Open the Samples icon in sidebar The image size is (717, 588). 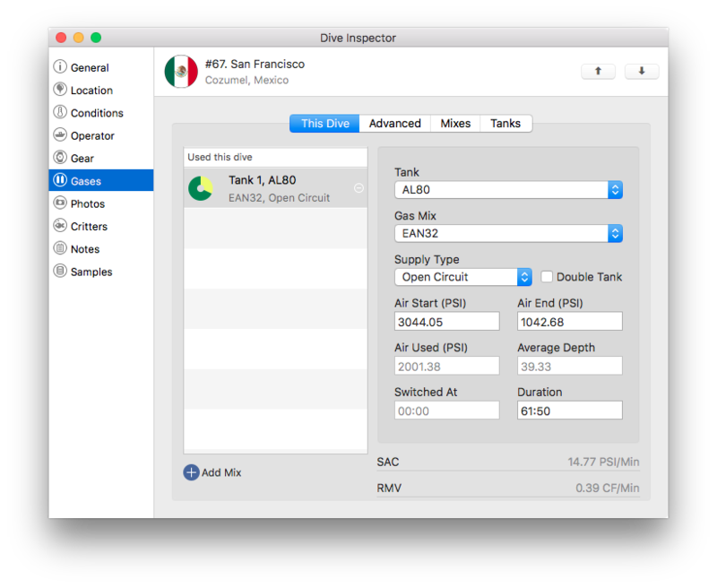(x=60, y=272)
